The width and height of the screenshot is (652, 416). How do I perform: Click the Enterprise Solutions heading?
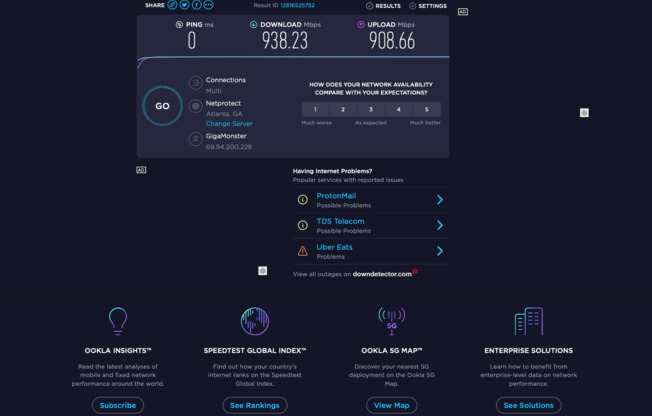[x=529, y=351]
